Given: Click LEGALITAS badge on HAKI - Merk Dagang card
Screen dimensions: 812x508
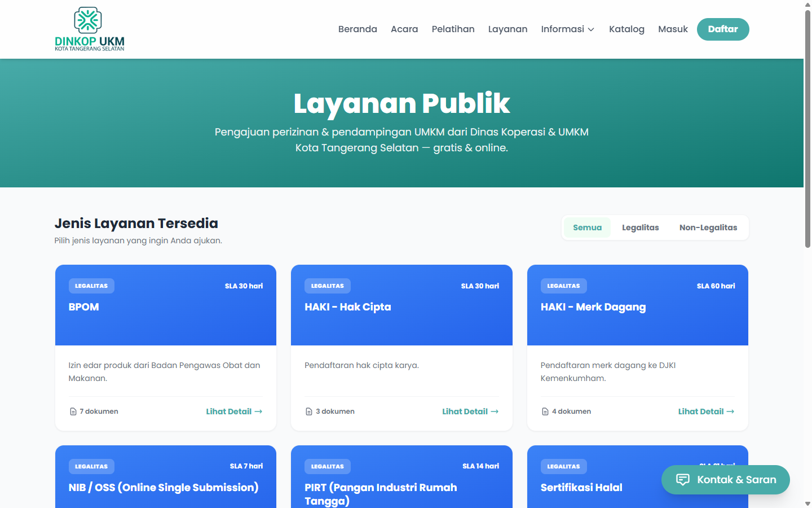Looking at the screenshot, I should pyautogui.click(x=563, y=286).
